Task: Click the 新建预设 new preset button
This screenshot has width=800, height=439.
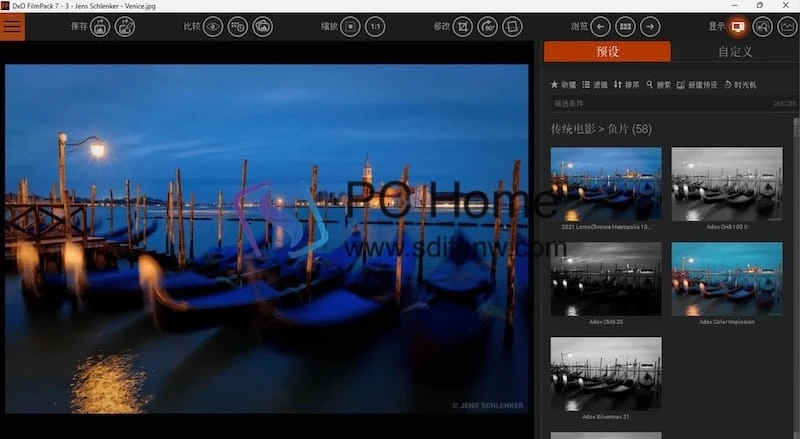Action: click(697, 85)
